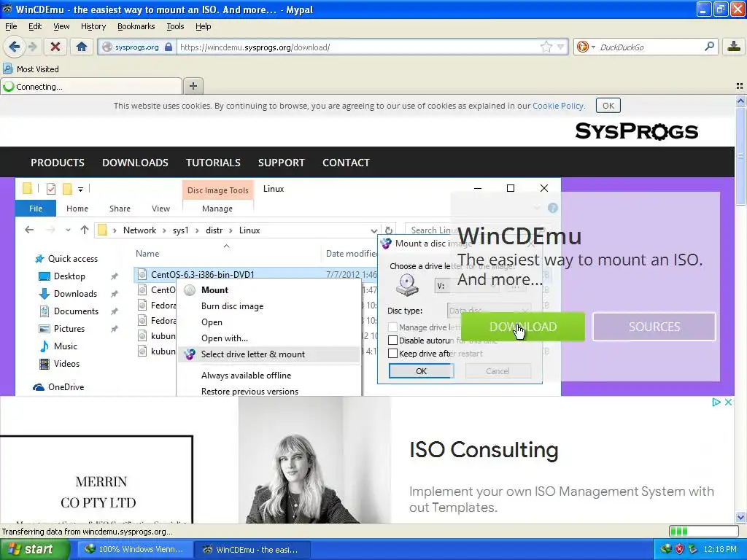Screen dimensions: 747x560
Task: Open the Downloads arrow toolbar button
Action: coord(734,47)
